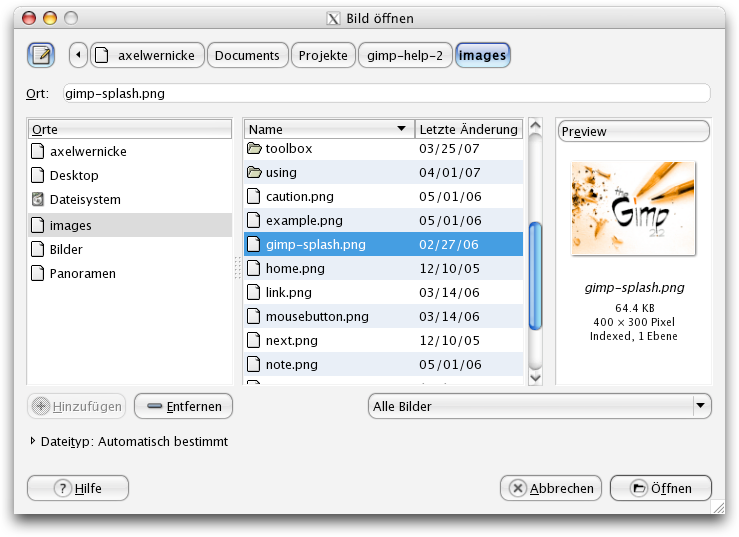Click into the Ort filename field

385,94
